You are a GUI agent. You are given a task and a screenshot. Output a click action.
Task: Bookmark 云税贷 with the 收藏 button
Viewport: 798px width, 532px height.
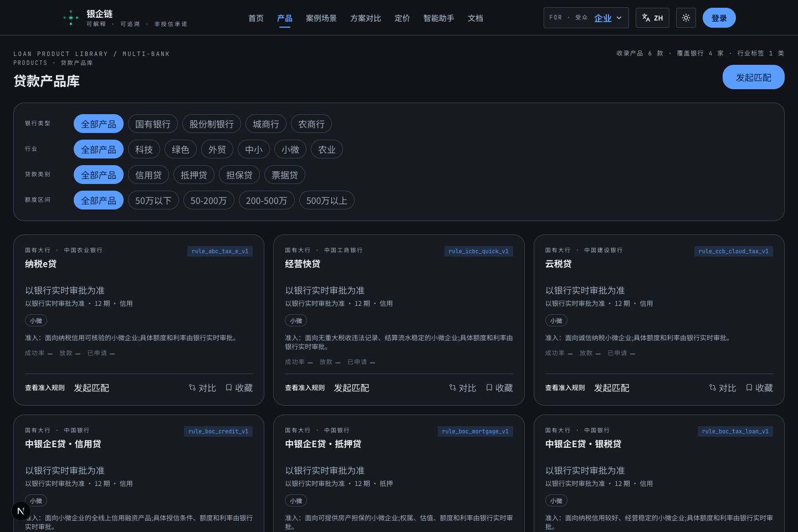tap(759, 388)
